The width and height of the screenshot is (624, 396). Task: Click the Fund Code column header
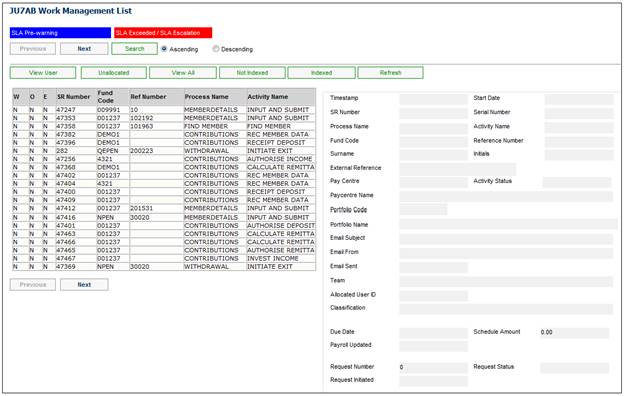[x=113, y=97]
